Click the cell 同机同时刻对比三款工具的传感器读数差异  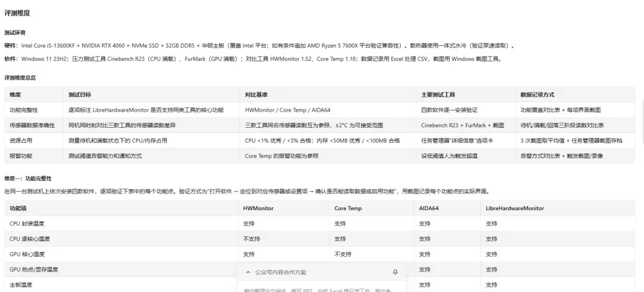click(x=122, y=125)
